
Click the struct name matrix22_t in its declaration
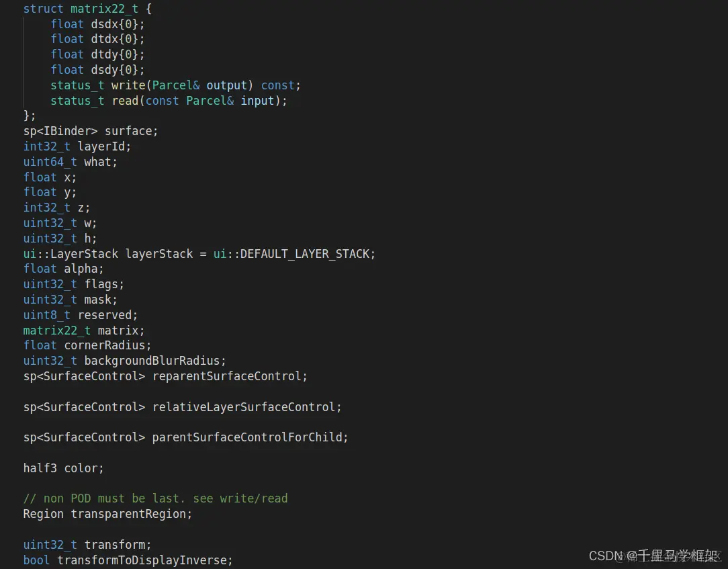105,9
